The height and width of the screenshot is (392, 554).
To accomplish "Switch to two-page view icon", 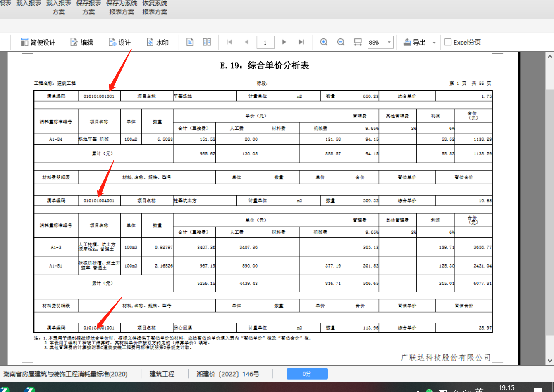I will (207, 42).
